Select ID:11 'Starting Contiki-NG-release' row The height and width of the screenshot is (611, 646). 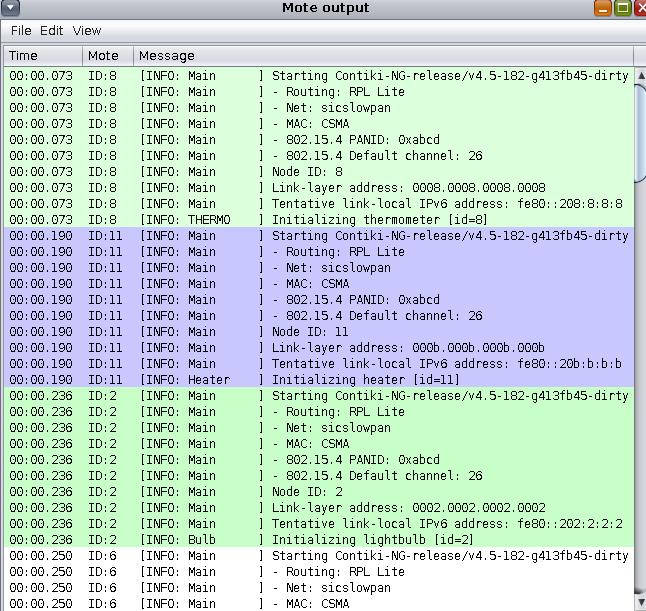(318, 236)
